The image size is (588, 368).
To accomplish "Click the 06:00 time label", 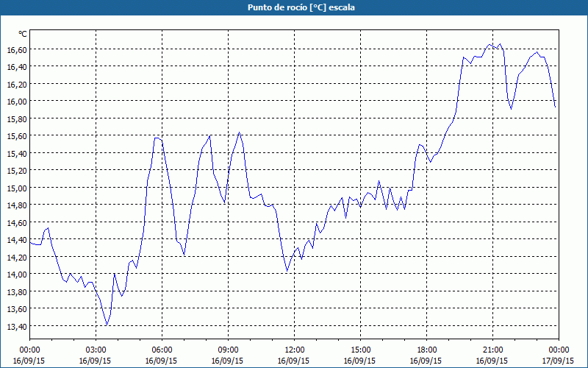I will (162, 350).
